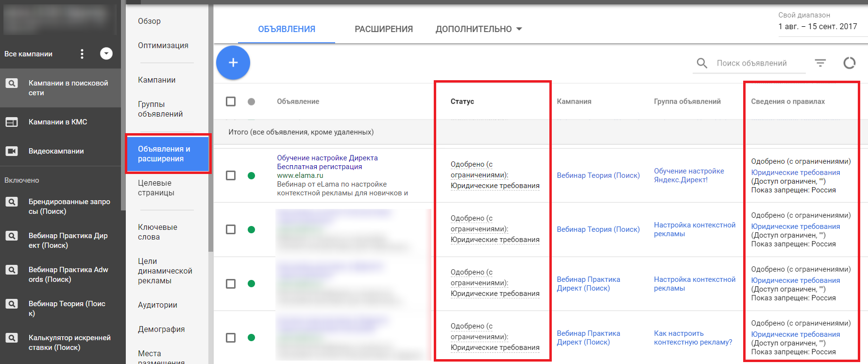Open the Вебинар Теория (Поиск) campaign link in first row
The width and height of the screenshot is (868, 364).
[598, 175]
